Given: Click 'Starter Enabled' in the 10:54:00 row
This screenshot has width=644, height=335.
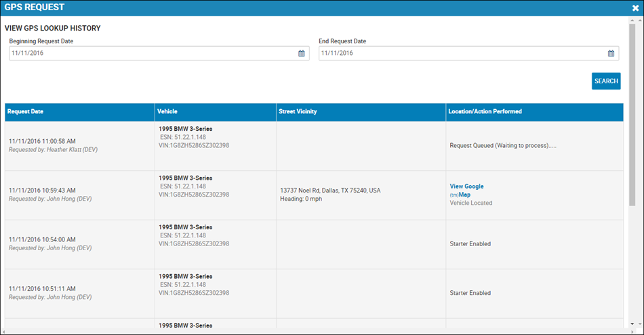Looking at the screenshot, I should pos(470,243).
